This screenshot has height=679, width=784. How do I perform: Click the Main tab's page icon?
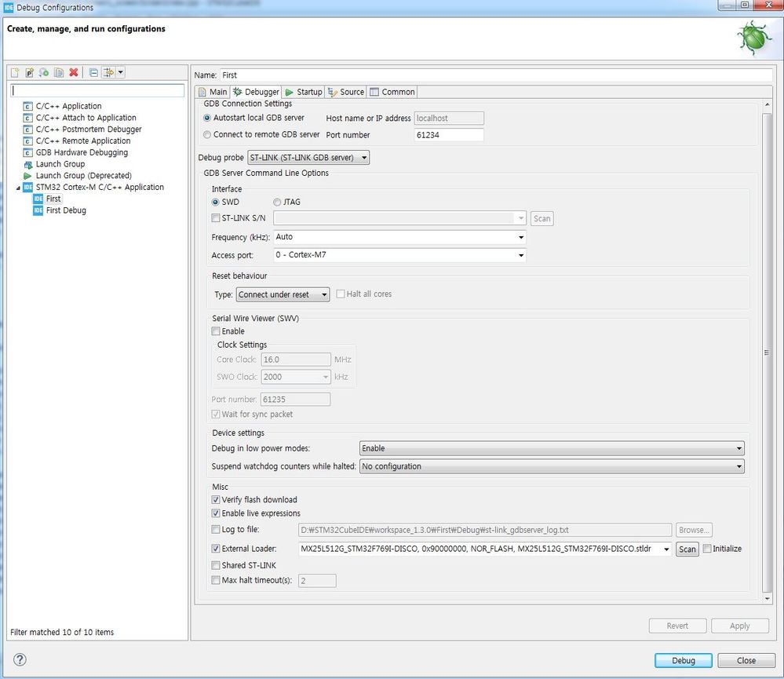tap(202, 92)
